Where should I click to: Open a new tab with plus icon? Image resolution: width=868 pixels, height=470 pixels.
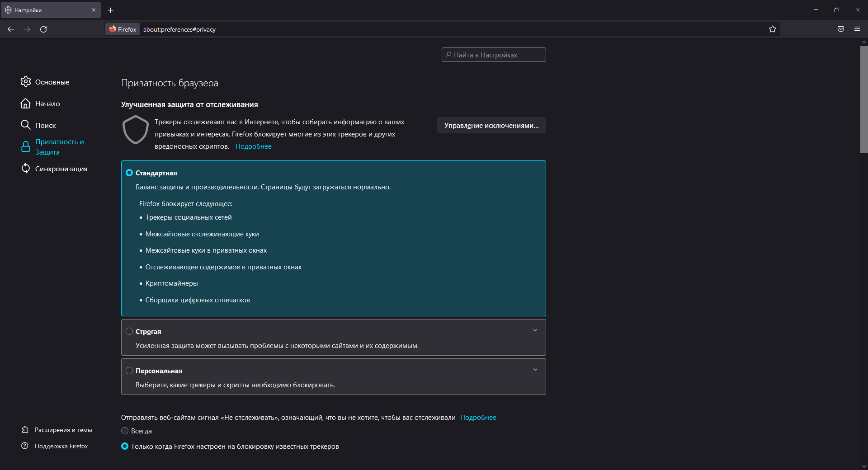111,10
